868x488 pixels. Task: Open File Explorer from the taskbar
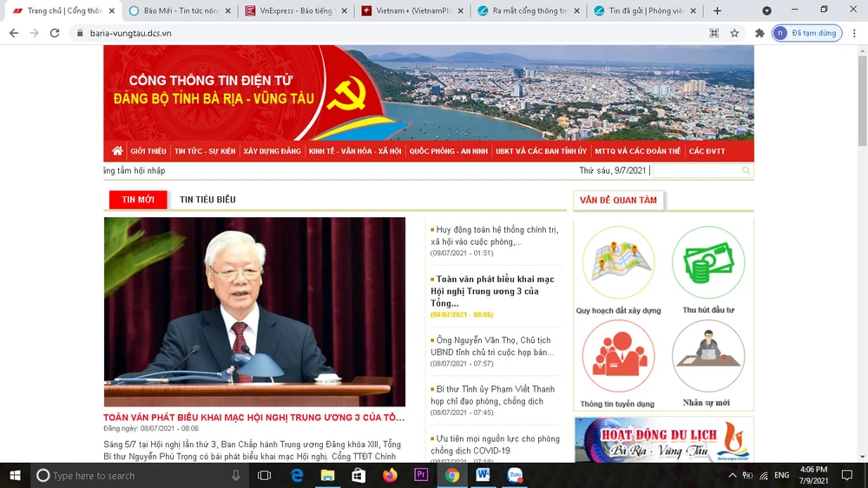pyautogui.click(x=328, y=475)
